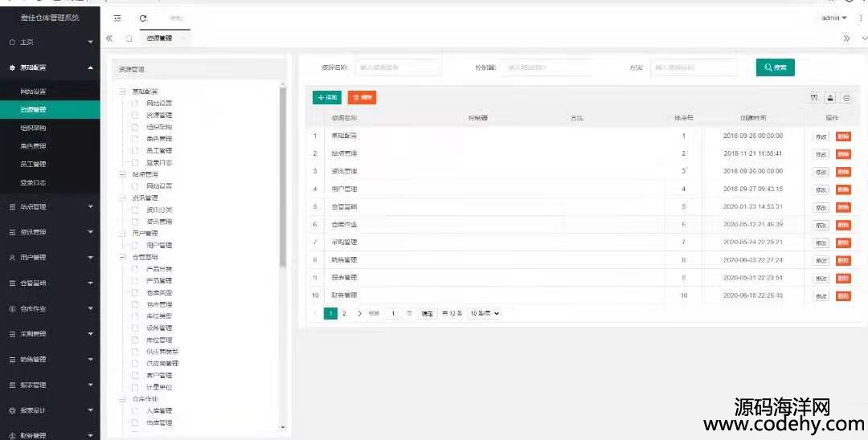Image resolution: width=868 pixels, height=440 pixels.
Task: Click the green 添加 add button
Action: [x=327, y=97]
